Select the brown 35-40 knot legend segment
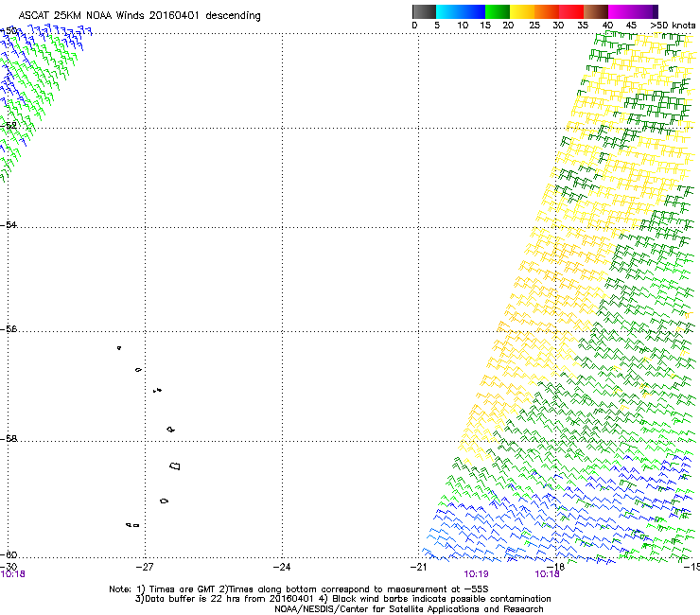Screen dimensions: 700x615 (596, 11)
